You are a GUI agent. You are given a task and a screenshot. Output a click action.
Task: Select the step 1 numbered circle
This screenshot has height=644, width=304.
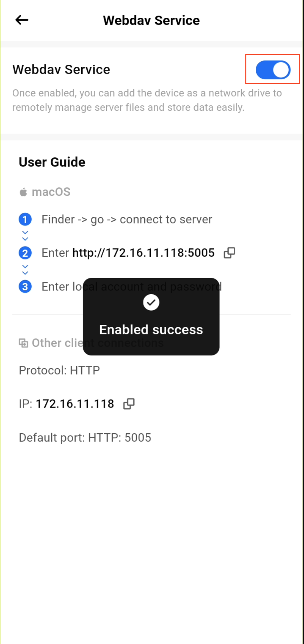point(25,219)
